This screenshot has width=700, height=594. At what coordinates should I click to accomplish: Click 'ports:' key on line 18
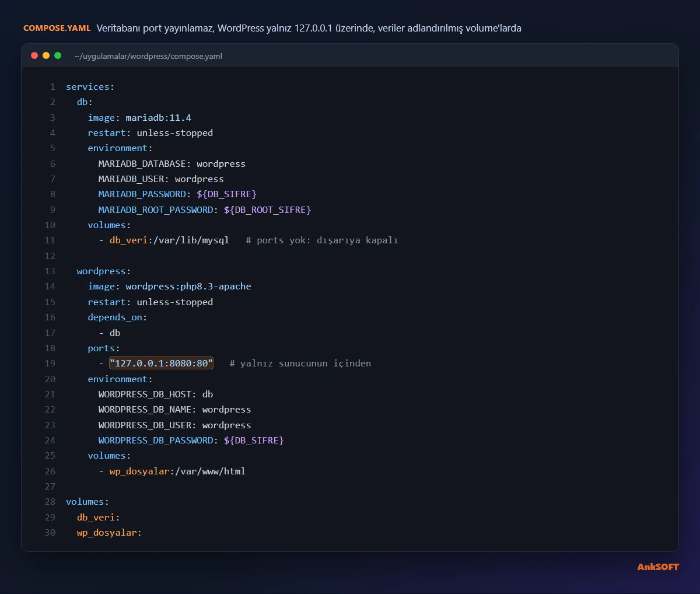pos(104,348)
